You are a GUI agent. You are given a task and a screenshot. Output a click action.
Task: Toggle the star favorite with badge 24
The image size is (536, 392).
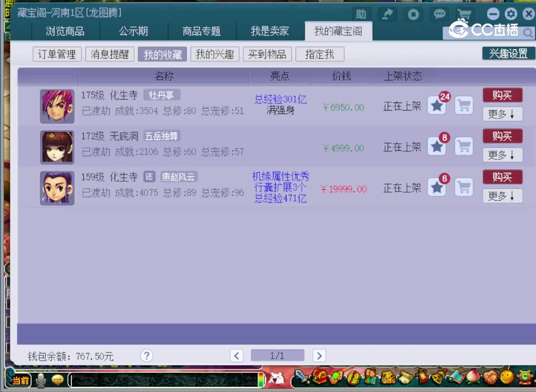[x=437, y=106]
